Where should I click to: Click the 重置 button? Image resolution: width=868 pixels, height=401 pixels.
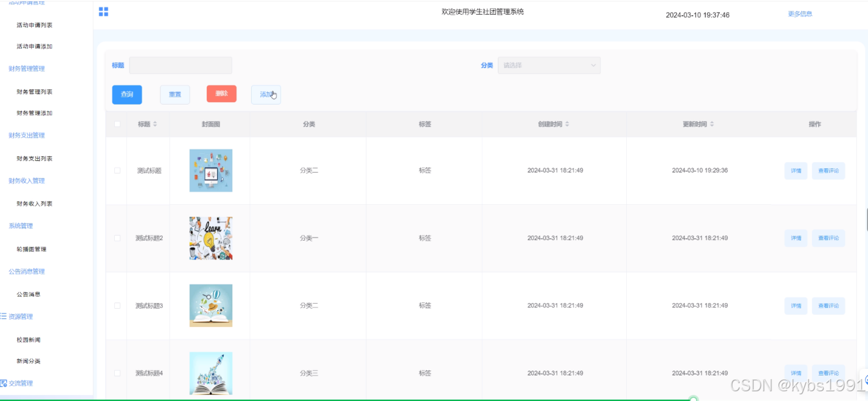(175, 95)
